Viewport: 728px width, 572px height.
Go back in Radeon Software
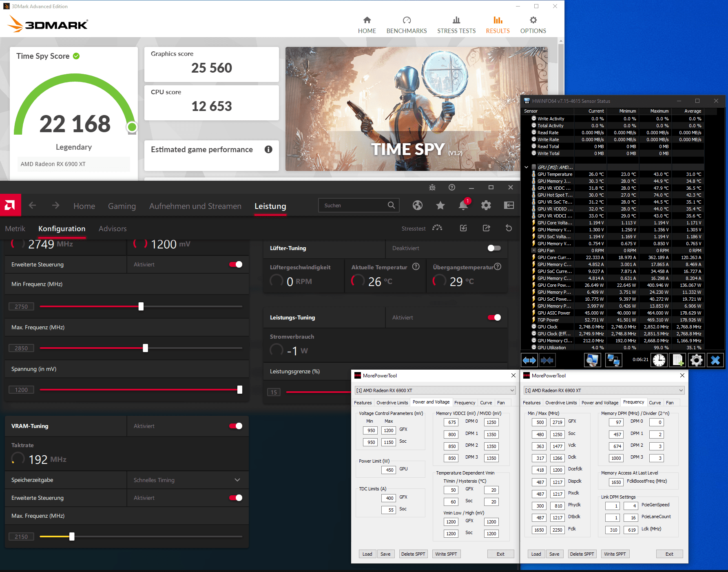[33, 205]
